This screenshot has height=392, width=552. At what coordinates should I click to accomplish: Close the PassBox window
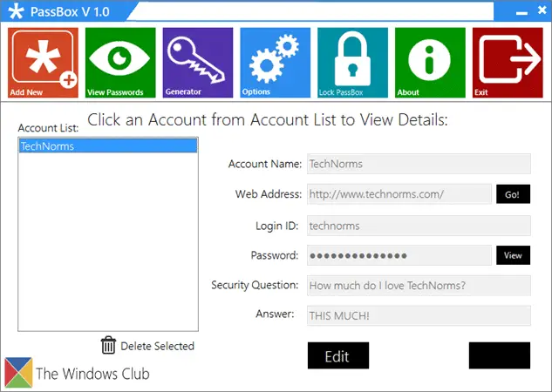(542, 10)
